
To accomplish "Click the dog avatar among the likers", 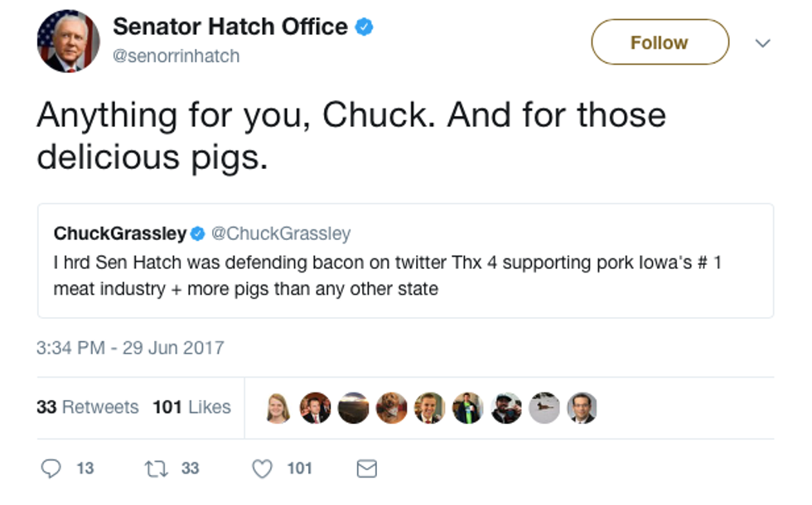I will (391, 407).
